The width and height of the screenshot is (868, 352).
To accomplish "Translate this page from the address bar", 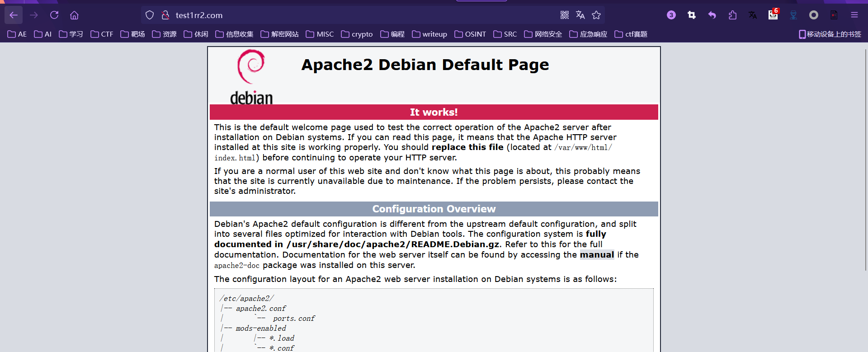I will point(580,15).
